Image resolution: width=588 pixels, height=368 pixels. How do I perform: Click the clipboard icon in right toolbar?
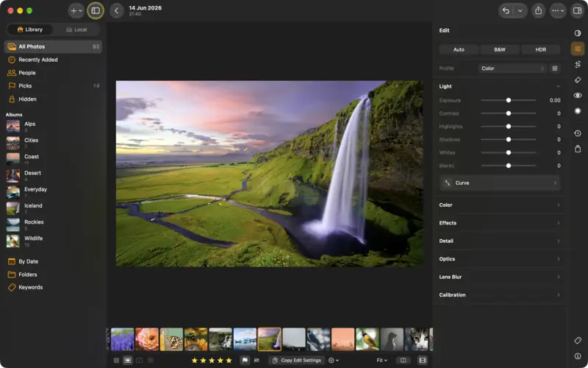(578, 149)
